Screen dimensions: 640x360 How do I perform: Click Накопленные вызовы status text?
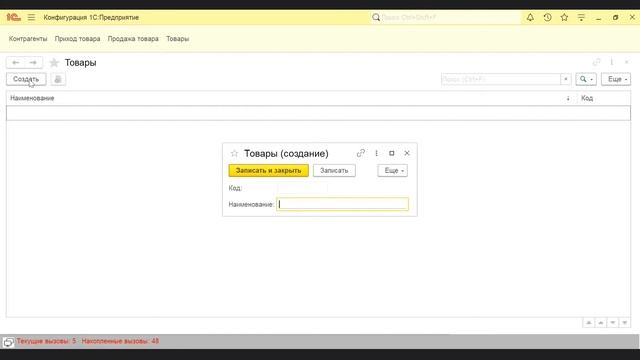click(x=120, y=341)
